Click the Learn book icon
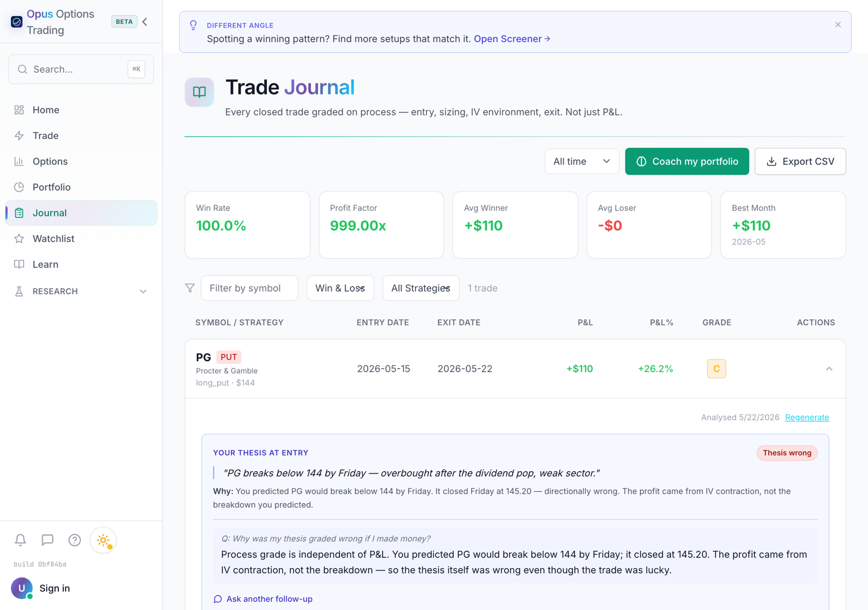Screen dimensions: 868x610 [x=19, y=265]
